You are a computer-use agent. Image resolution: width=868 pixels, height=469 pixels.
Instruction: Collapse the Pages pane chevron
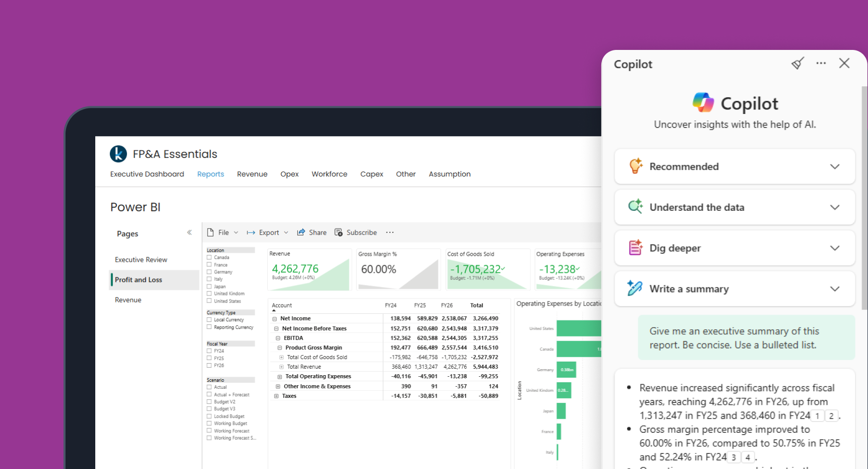(x=190, y=232)
